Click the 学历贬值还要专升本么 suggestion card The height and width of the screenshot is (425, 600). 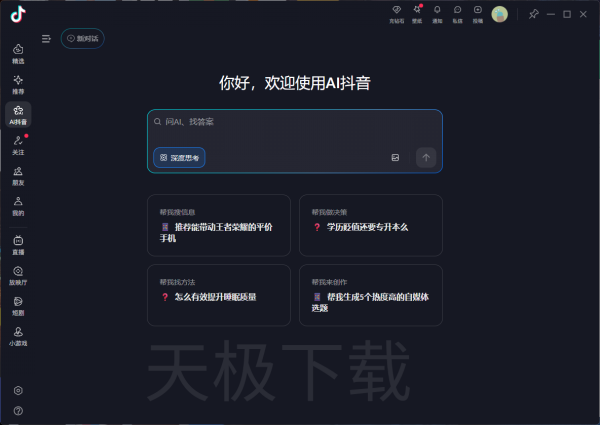pyautogui.click(x=371, y=227)
